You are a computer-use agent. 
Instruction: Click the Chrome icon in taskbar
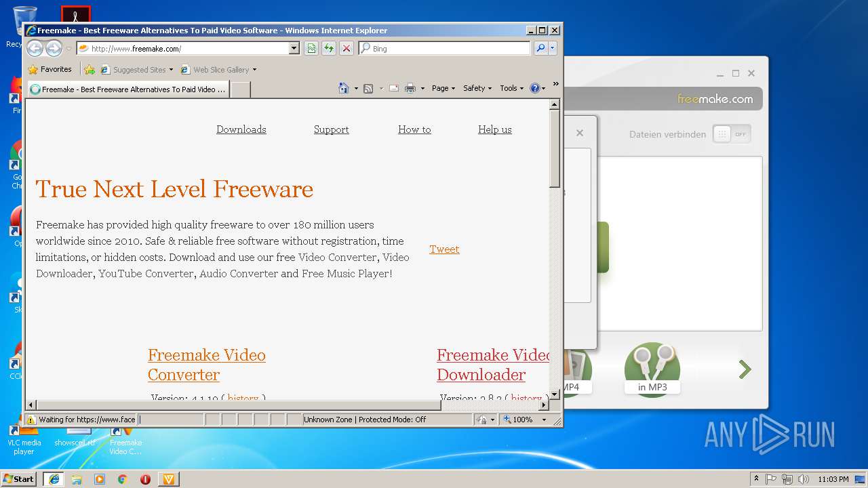tap(123, 479)
